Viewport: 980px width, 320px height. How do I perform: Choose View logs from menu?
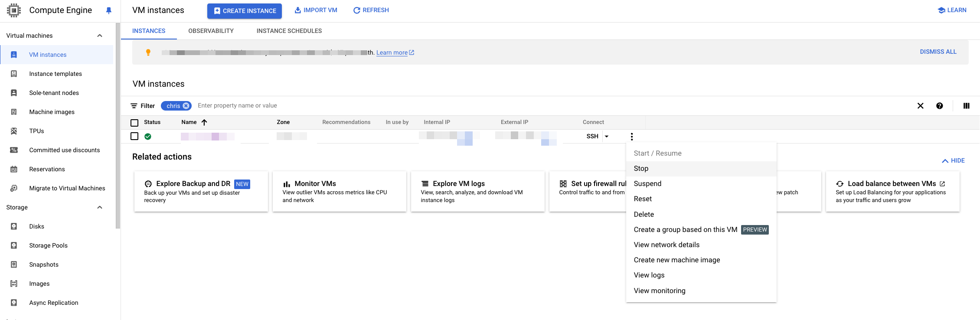(x=701, y=275)
